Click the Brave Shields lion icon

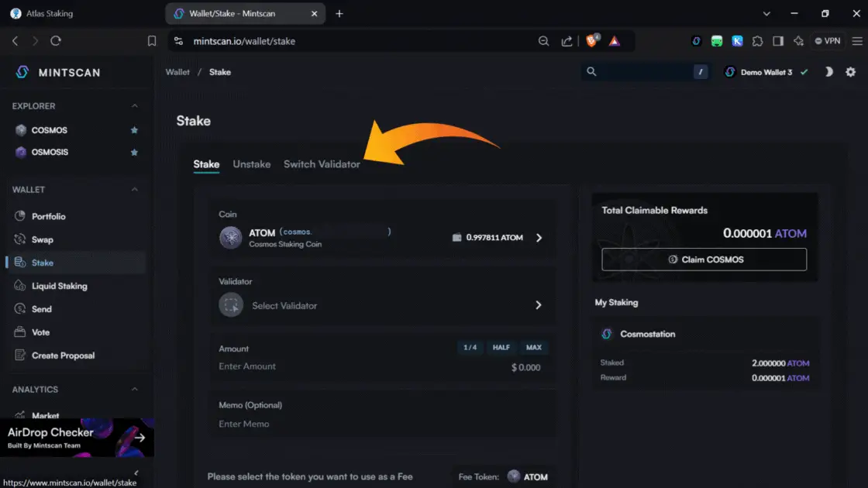coord(592,41)
